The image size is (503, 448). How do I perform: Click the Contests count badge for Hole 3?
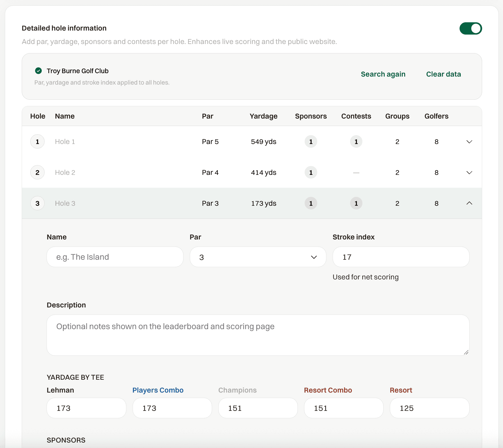(x=356, y=203)
